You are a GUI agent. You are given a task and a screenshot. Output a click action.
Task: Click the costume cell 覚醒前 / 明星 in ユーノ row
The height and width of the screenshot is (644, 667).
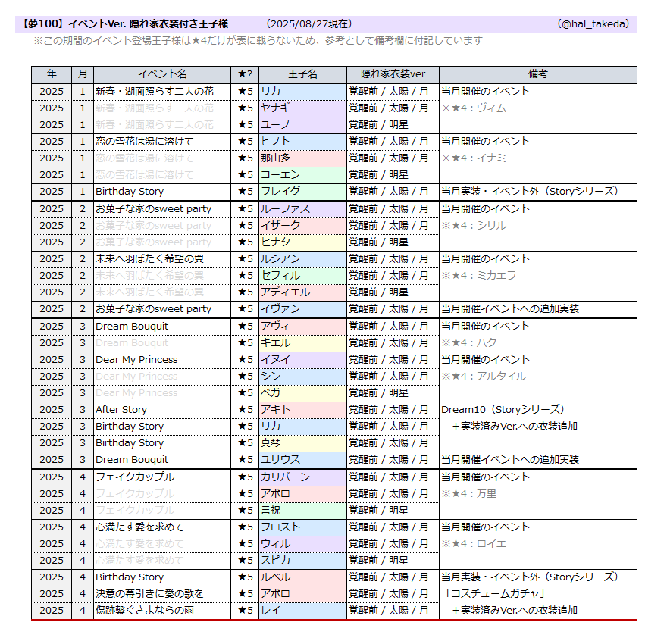pos(393,125)
